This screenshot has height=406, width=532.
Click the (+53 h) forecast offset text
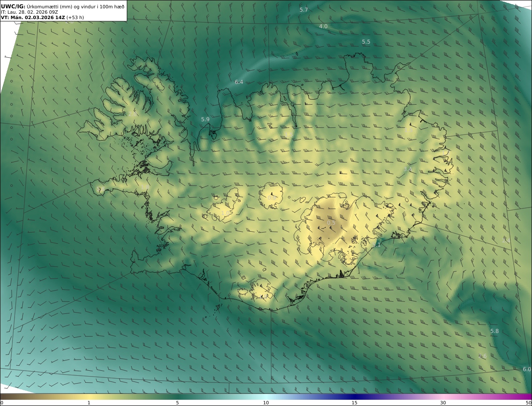(75, 17)
